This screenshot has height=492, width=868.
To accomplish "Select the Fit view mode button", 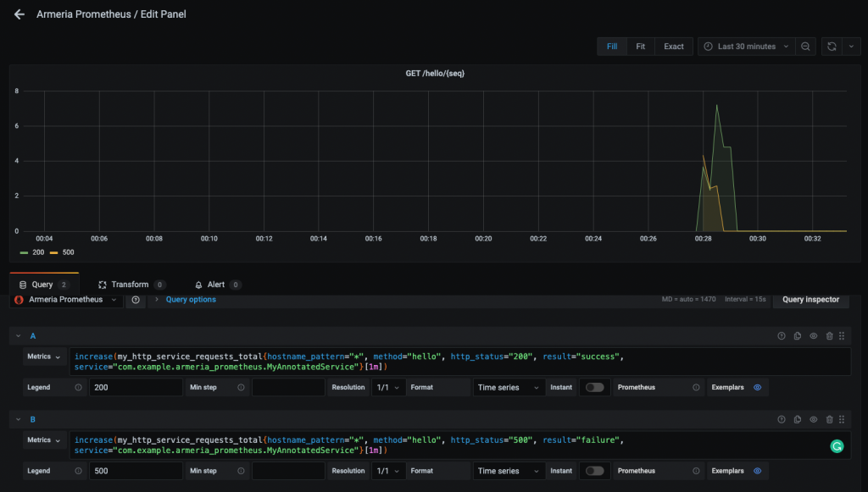I will point(641,47).
